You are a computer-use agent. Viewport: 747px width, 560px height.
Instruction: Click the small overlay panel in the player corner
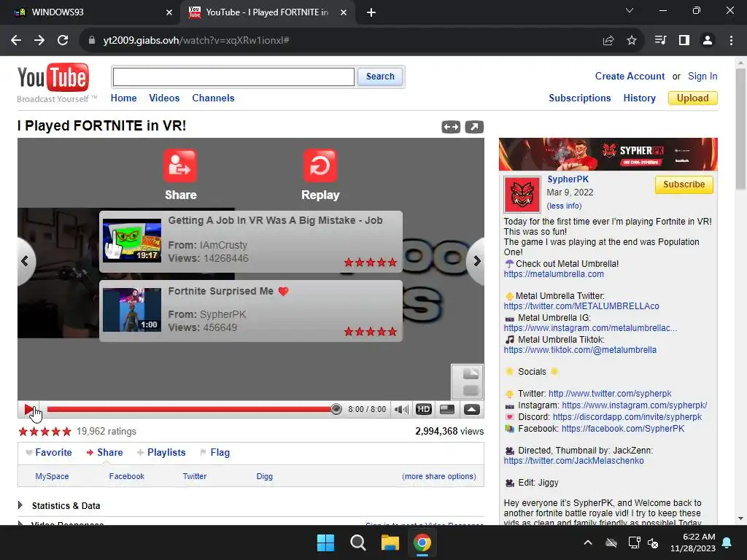tap(468, 382)
